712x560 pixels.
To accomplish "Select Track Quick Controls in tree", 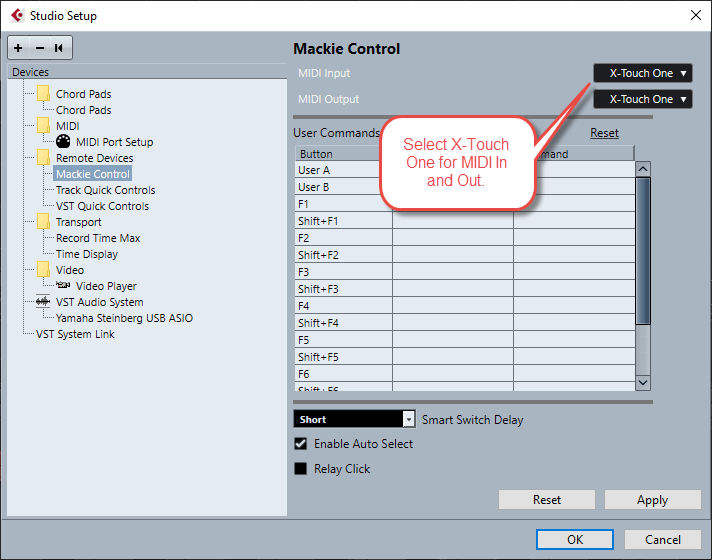I will [105, 190].
